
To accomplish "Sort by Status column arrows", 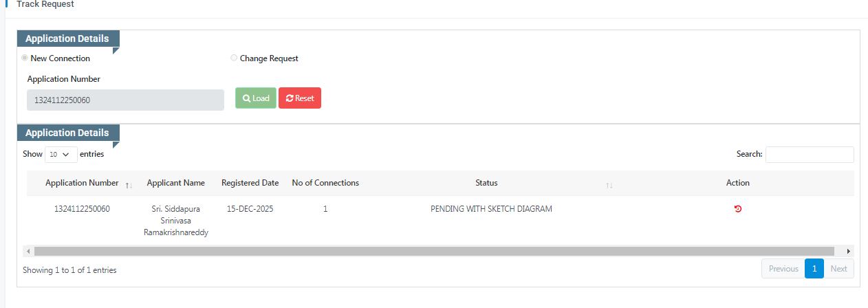I will click(x=609, y=186).
